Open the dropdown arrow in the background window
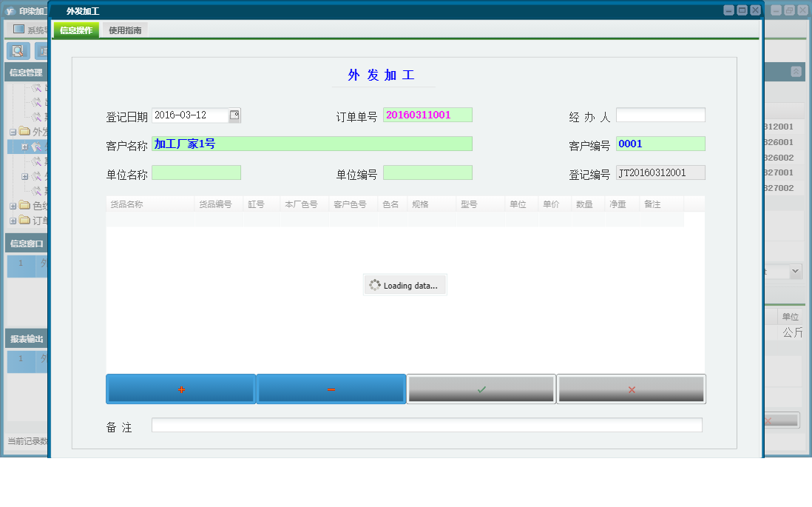Viewport: 812px width, 507px height. click(x=795, y=271)
